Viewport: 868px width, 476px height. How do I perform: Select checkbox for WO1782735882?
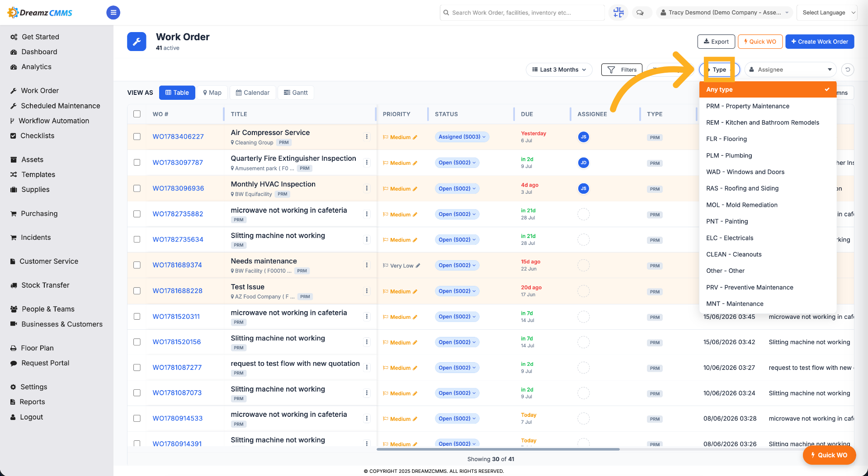coord(137,214)
